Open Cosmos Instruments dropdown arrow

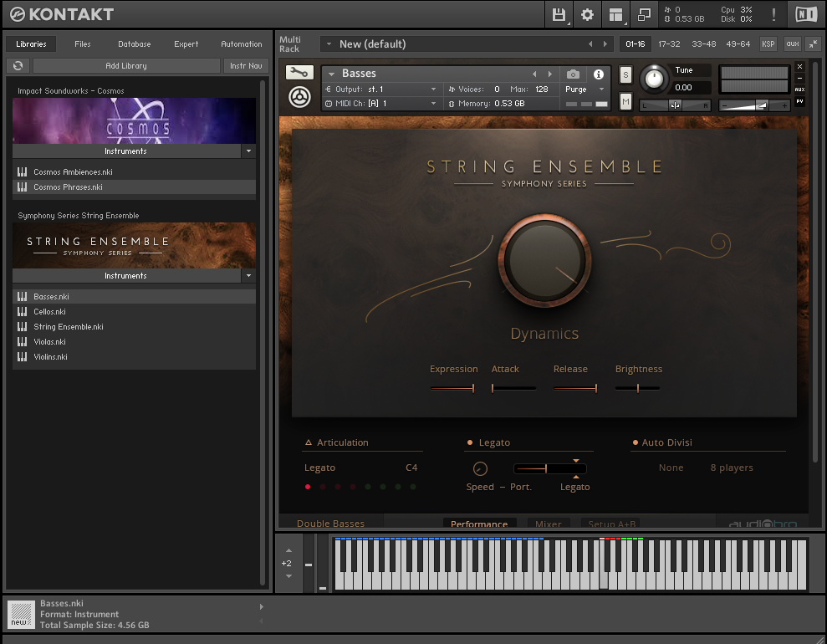pos(248,151)
